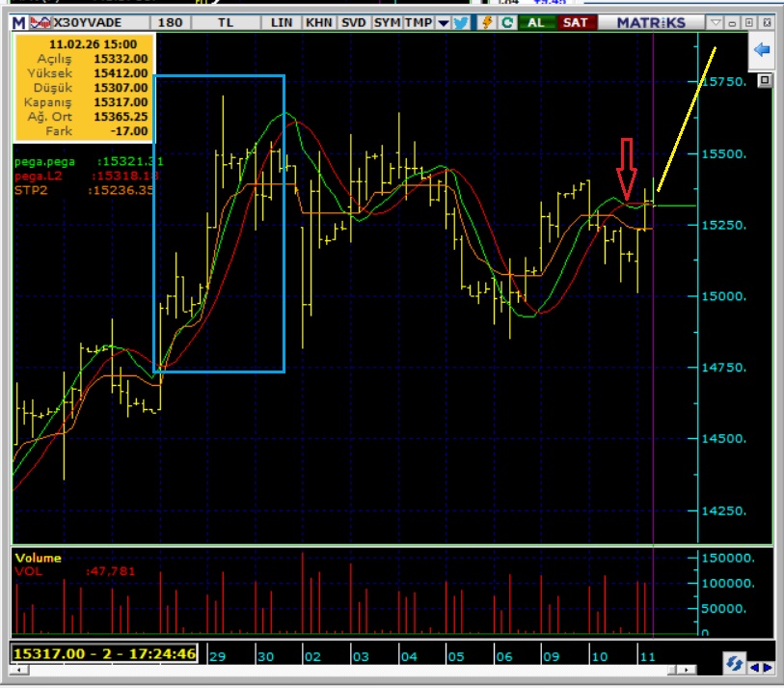
Task: Toggle the SVD level option
Action: pyautogui.click(x=353, y=22)
